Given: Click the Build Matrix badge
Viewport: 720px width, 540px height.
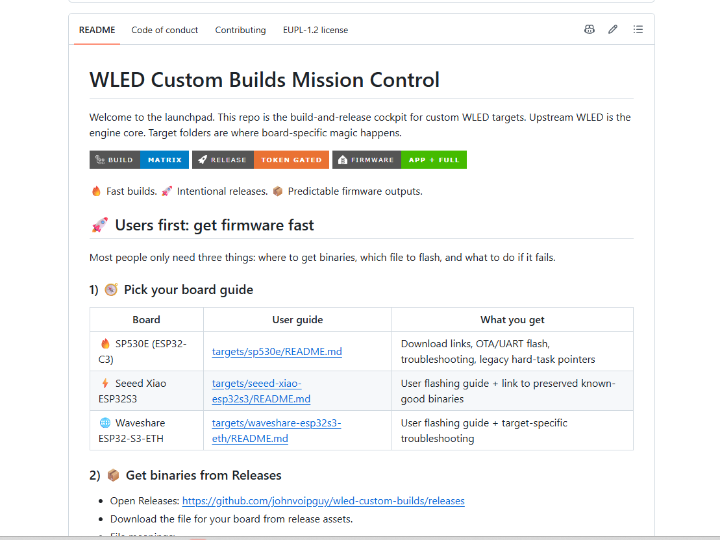Looking at the screenshot, I should tap(139, 160).
